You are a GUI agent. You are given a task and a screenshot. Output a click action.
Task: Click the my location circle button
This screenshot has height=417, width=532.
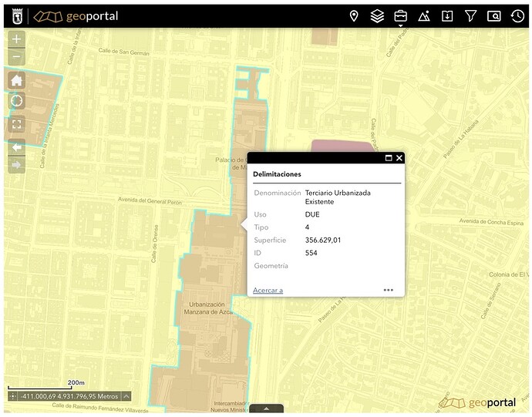[16, 101]
